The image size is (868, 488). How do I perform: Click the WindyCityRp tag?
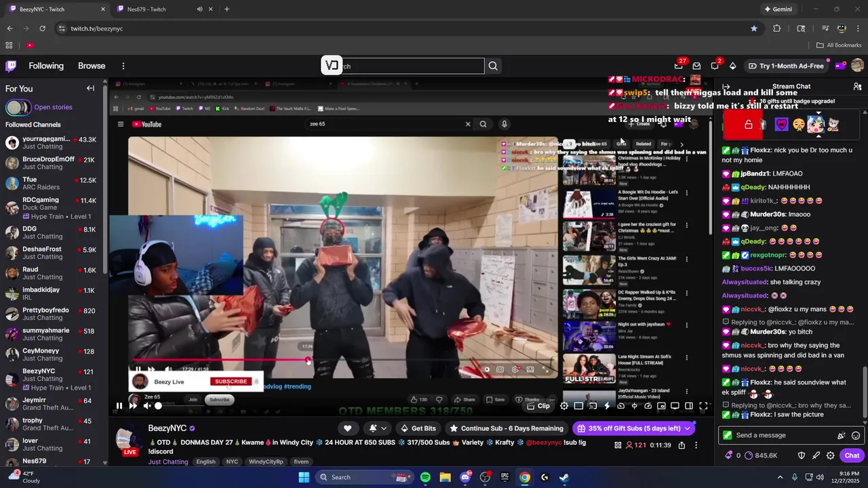coord(266,462)
